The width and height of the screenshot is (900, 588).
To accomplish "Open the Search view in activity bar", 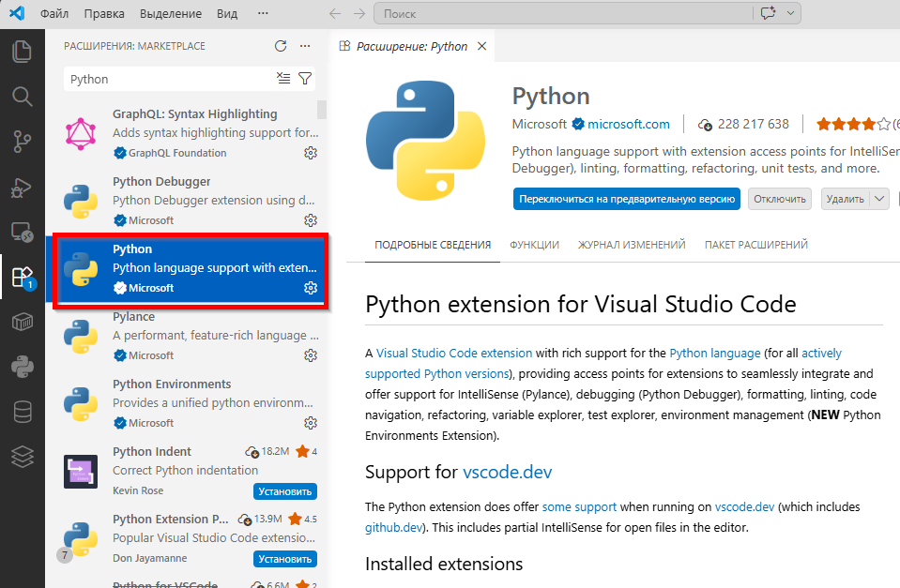I will [22, 97].
